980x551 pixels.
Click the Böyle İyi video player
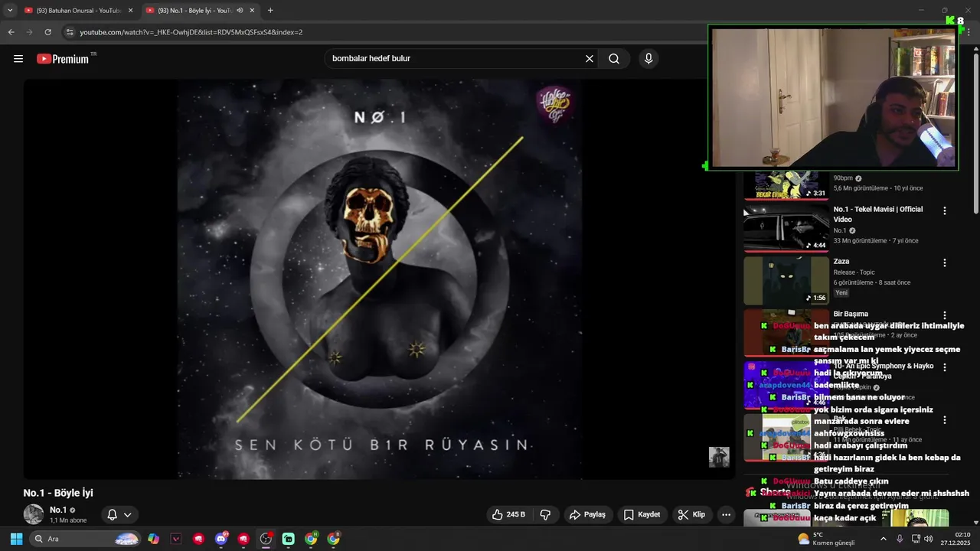tap(379, 279)
